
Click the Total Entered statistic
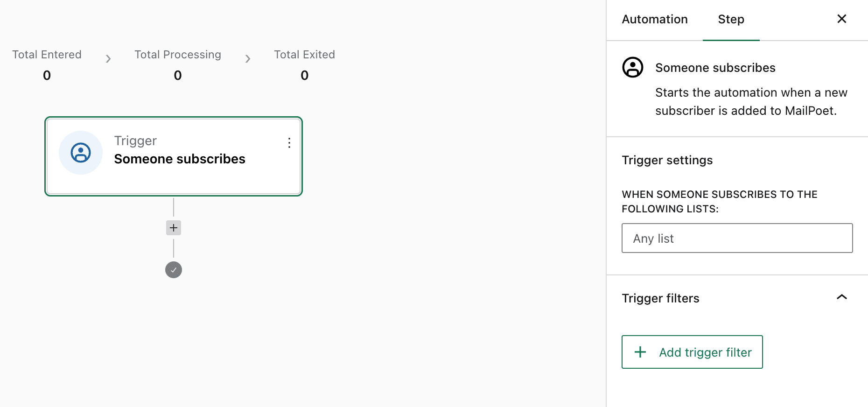pos(47,64)
